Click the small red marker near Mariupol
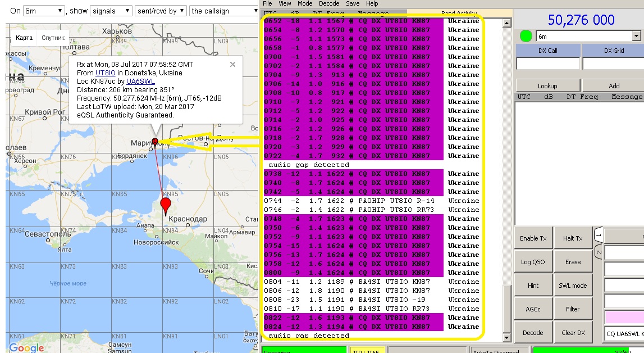Viewport: 644px width, 353px height. (155, 142)
